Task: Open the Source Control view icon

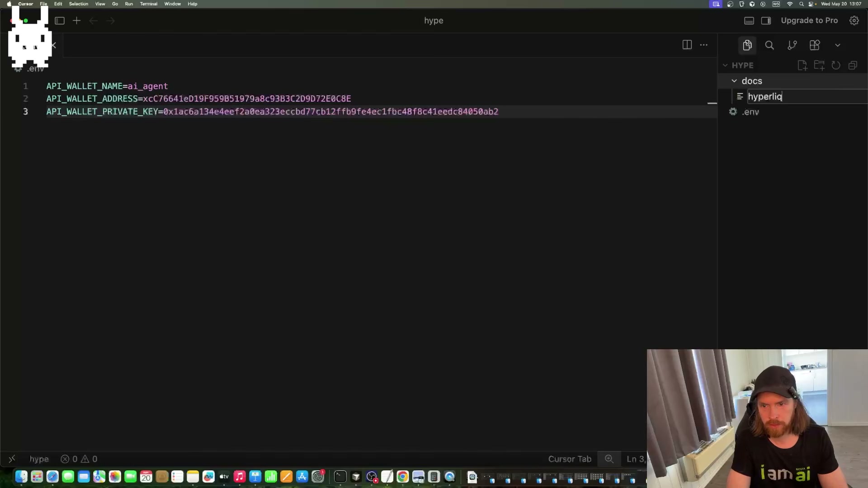Action: tap(792, 45)
